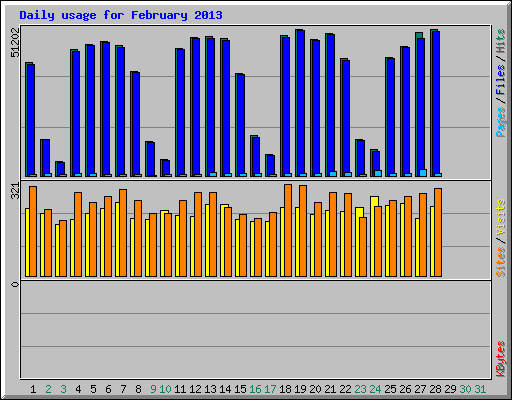Viewport: 512px width, 400px height.
Task: Click the short blue hits bar for day 3
Action: tap(61, 169)
